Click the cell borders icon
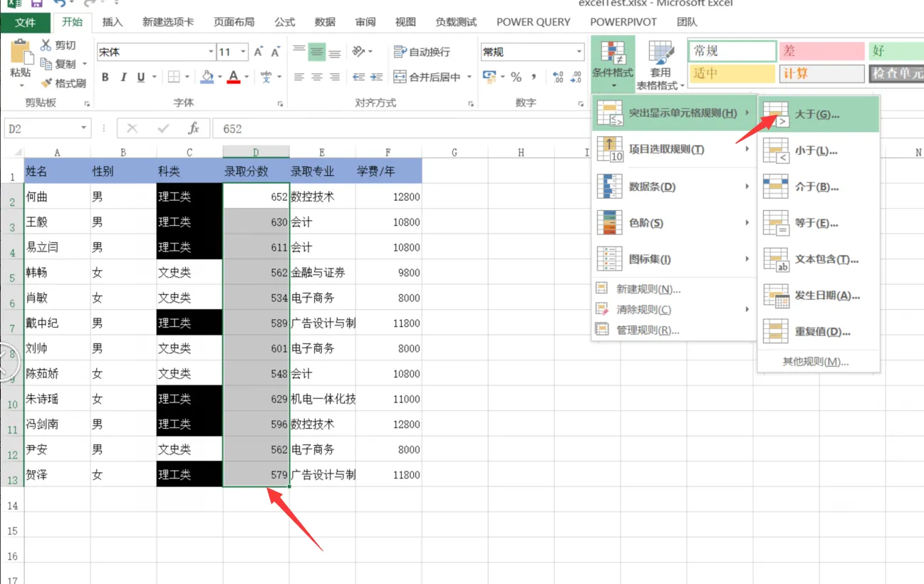Screen dimensions: 924x584 [174, 77]
